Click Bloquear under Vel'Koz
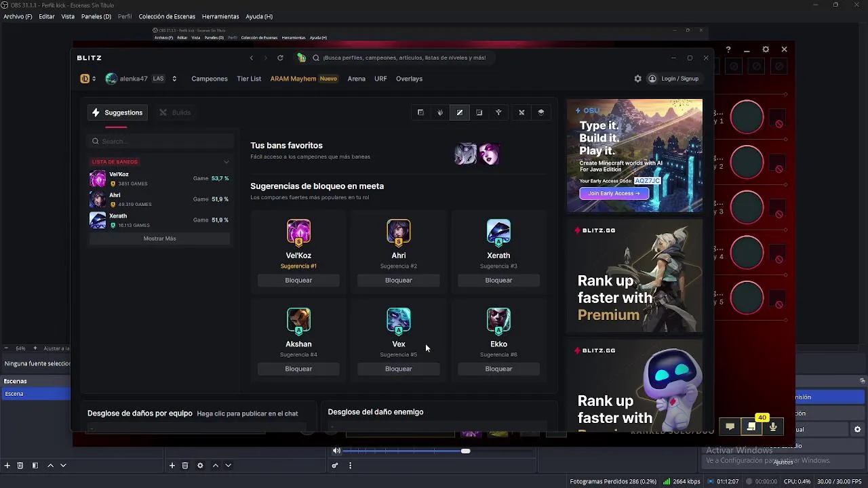The width and height of the screenshot is (868, 488). (x=298, y=281)
